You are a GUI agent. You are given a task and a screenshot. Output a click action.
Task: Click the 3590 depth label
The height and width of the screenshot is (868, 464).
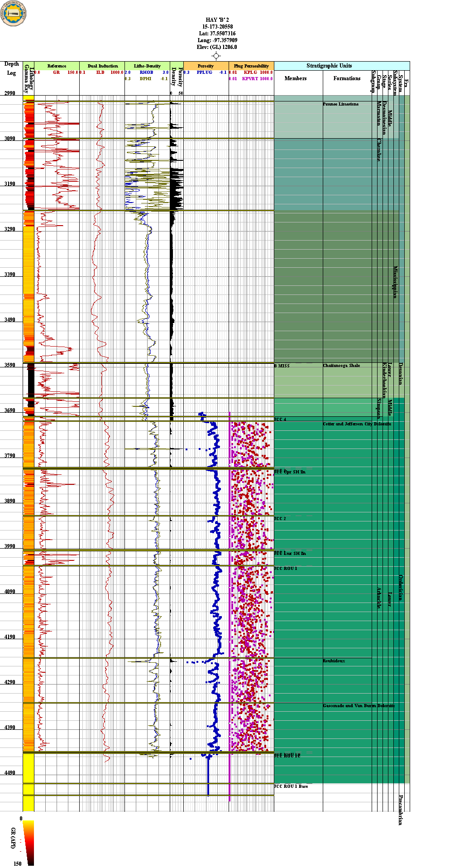pyautogui.click(x=10, y=365)
